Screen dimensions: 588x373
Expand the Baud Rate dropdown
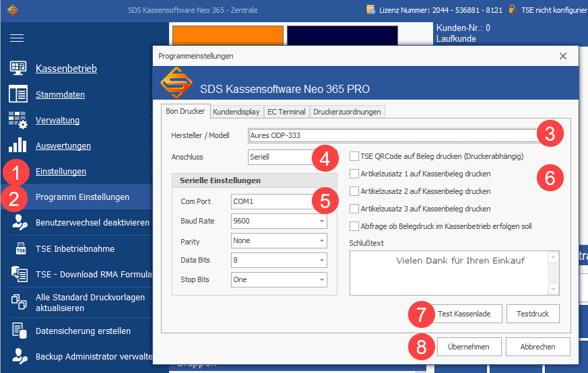click(x=322, y=222)
